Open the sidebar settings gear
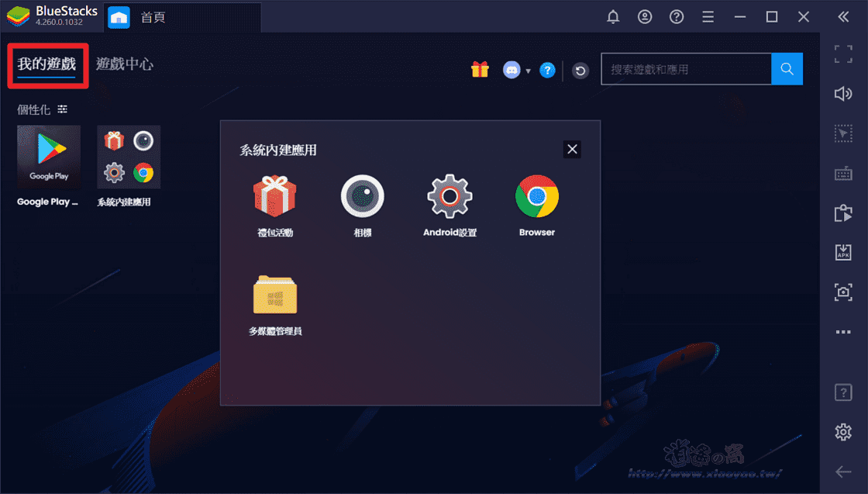868x494 pixels. (843, 432)
